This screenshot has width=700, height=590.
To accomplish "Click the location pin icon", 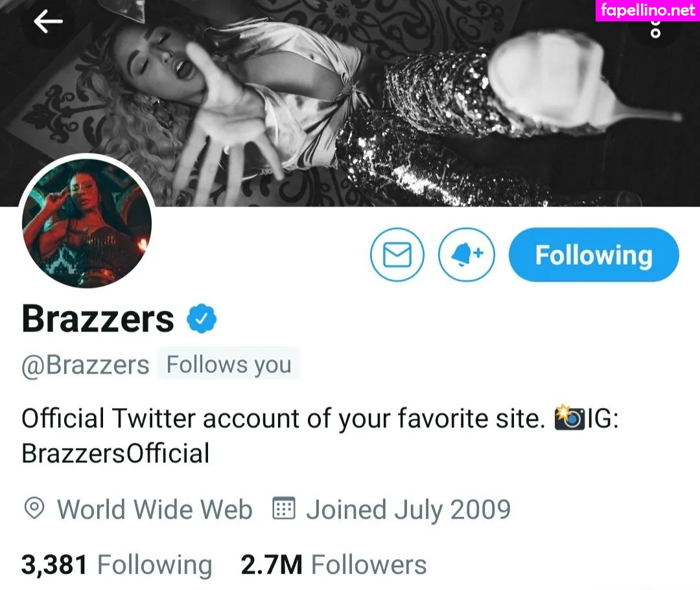I will pyautogui.click(x=34, y=508).
